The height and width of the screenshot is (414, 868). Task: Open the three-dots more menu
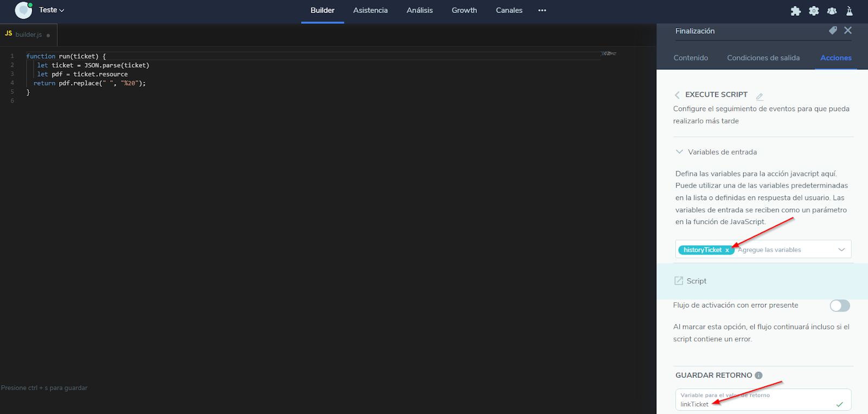click(x=542, y=10)
